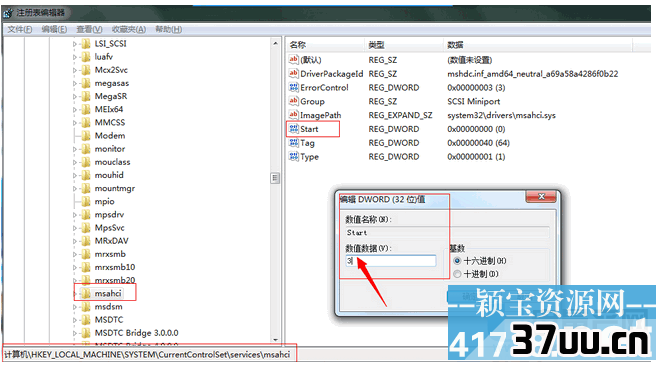Click the mountmgr folder icon
661x365 pixels.
(x=86, y=188)
